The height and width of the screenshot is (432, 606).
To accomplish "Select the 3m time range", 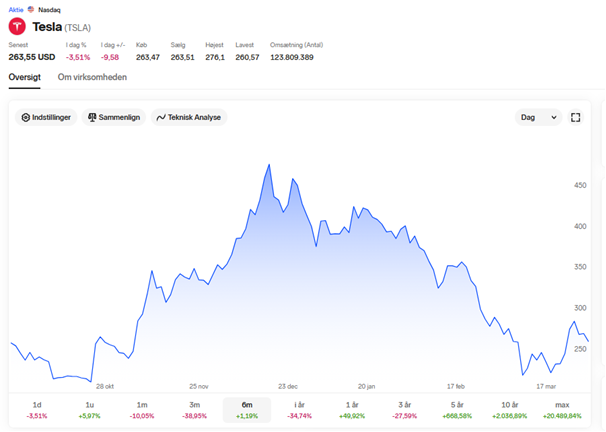I will [194, 410].
